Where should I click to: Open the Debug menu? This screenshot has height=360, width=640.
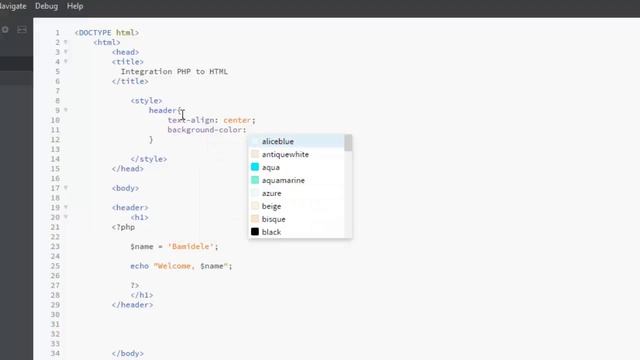tap(46, 6)
